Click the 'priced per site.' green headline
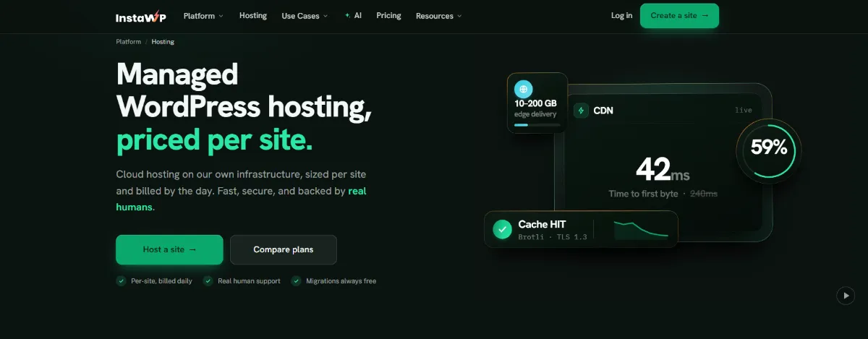The image size is (868, 339). point(214,140)
